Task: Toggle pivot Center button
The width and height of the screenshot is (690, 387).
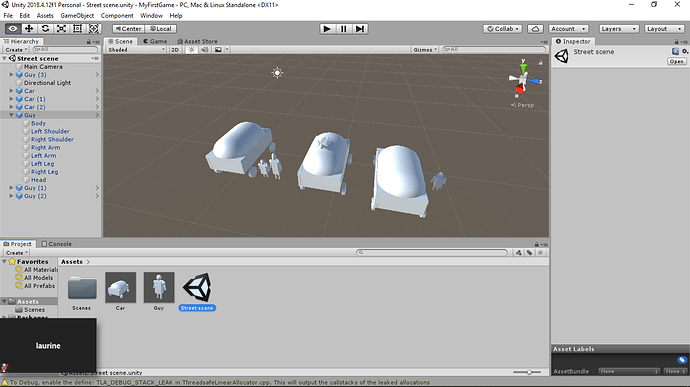Action: [x=128, y=29]
